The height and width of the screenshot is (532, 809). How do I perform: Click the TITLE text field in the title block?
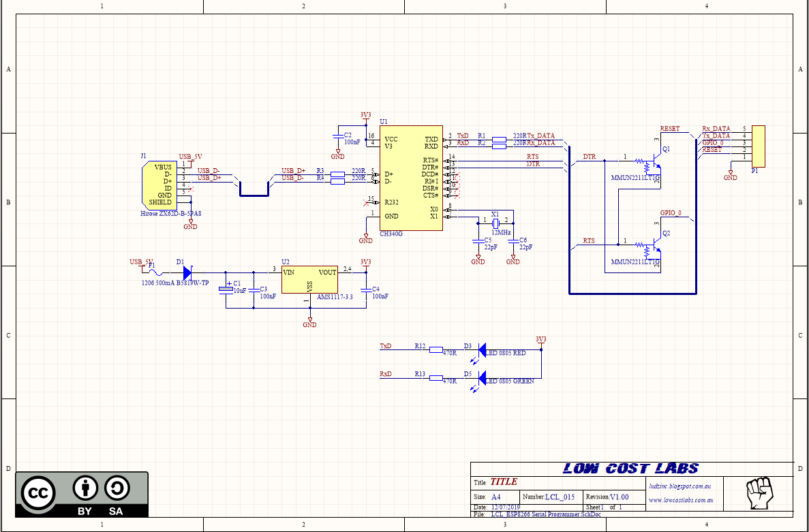[x=504, y=482]
